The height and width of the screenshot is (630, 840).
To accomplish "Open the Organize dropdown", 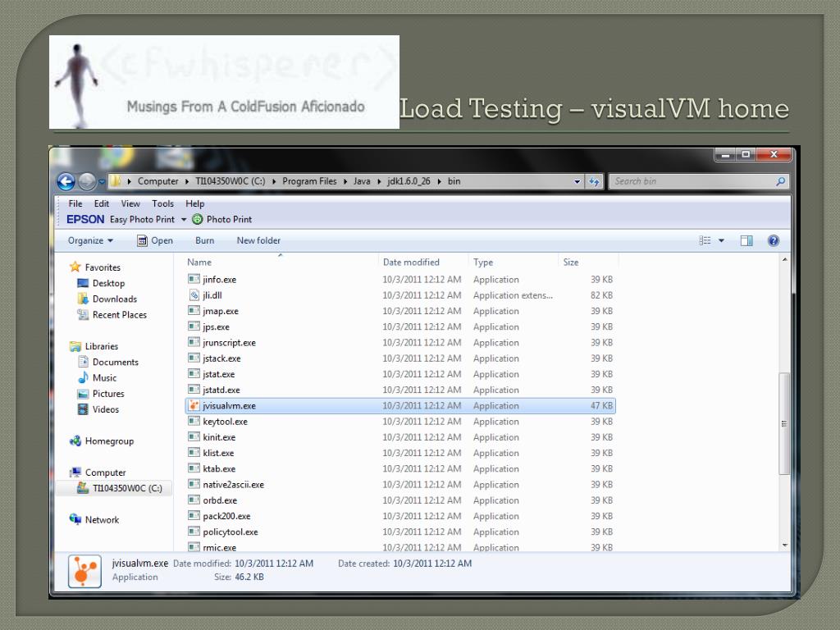I will (x=90, y=240).
